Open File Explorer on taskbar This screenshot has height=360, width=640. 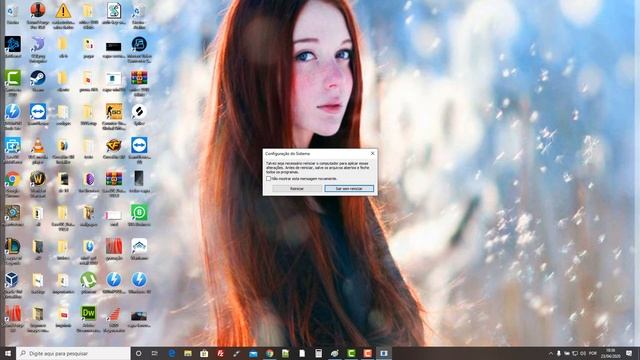(x=188, y=353)
